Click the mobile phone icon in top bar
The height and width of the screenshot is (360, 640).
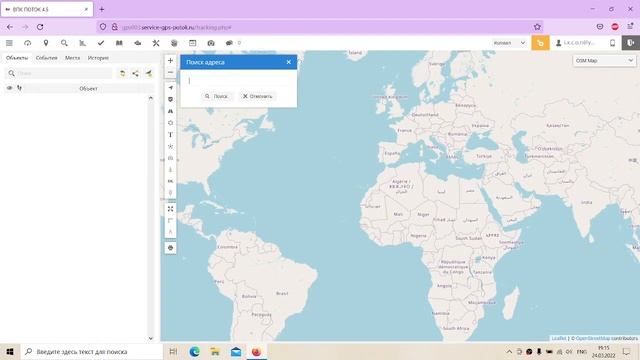point(612,43)
